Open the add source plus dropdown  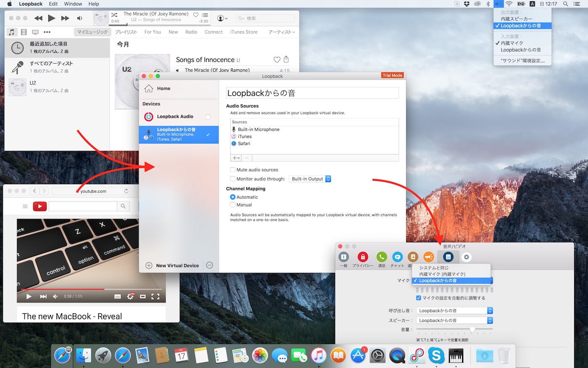(x=236, y=158)
